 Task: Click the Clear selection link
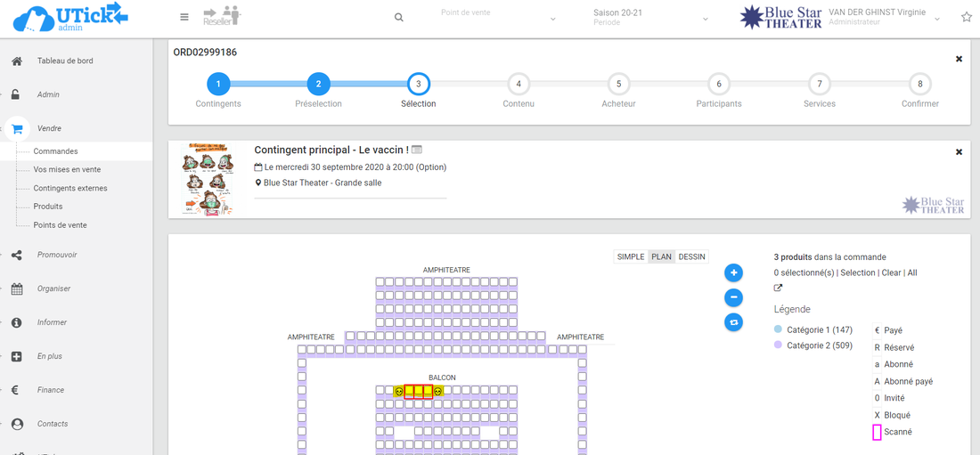tap(892, 272)
